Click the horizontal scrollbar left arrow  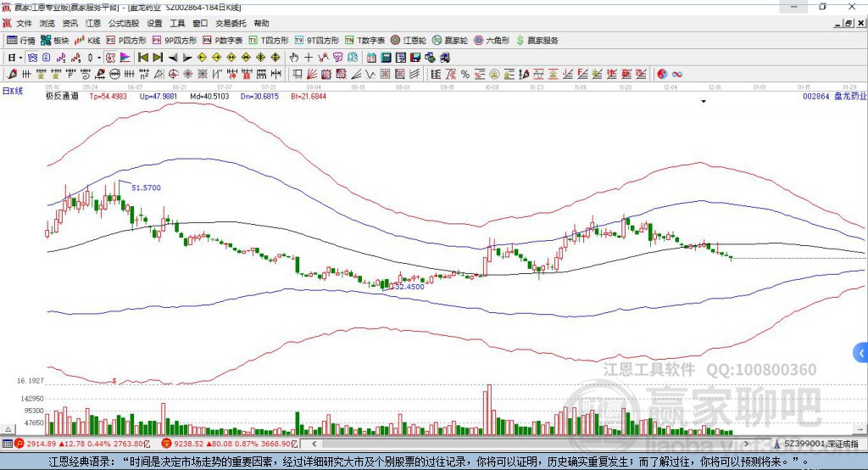coord(314,444)
